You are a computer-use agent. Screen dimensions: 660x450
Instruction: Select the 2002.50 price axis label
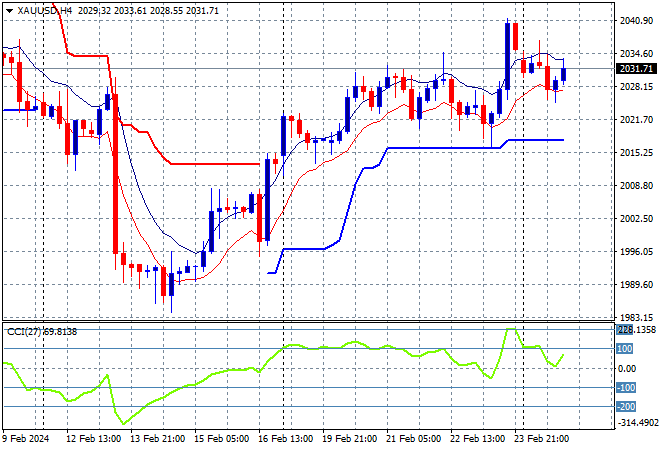pos(636,218)
